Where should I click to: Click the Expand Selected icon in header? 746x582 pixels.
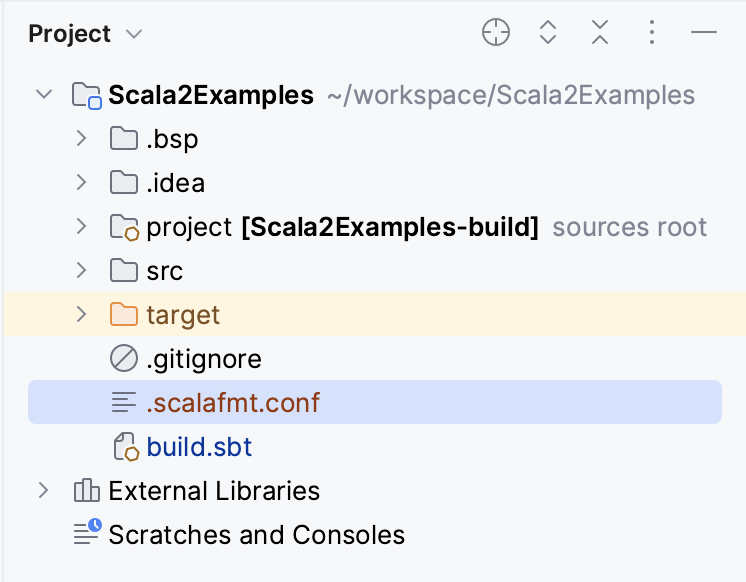547,33
